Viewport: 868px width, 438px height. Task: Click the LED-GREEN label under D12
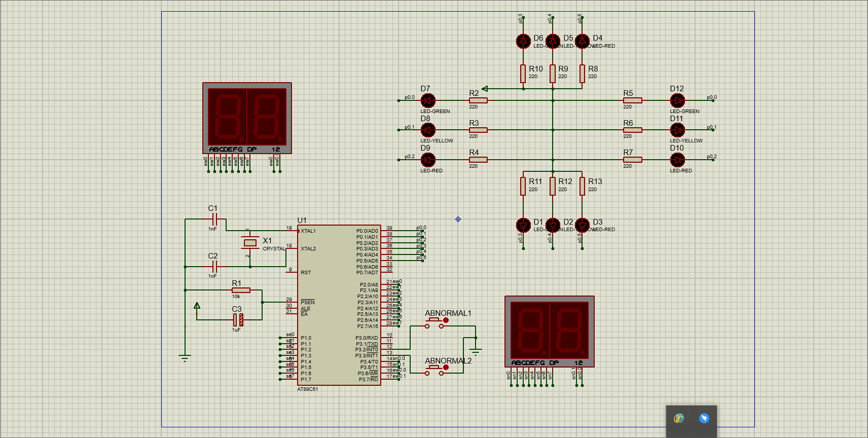[x=684, y=112]
